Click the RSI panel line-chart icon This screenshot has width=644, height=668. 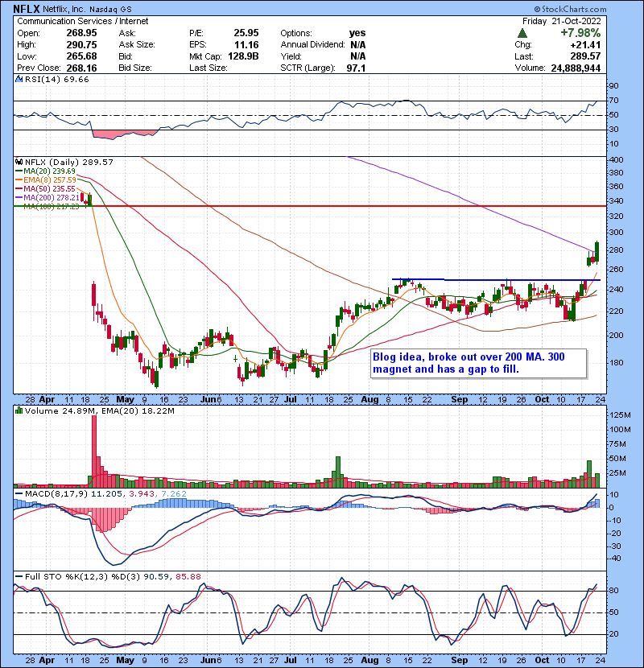[19, 79]
